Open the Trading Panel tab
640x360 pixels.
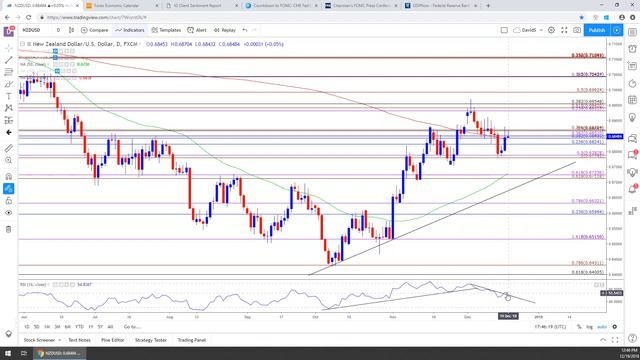point(191,340)
